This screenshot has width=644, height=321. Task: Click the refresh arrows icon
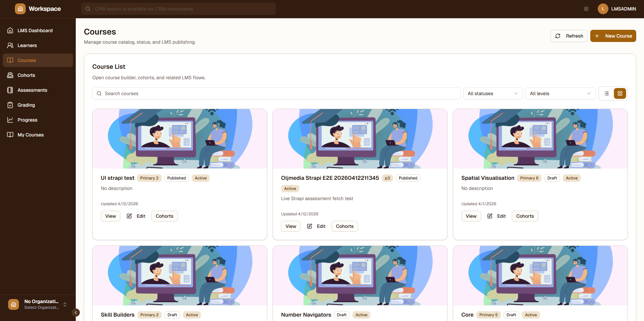click(x=558, y=36)
